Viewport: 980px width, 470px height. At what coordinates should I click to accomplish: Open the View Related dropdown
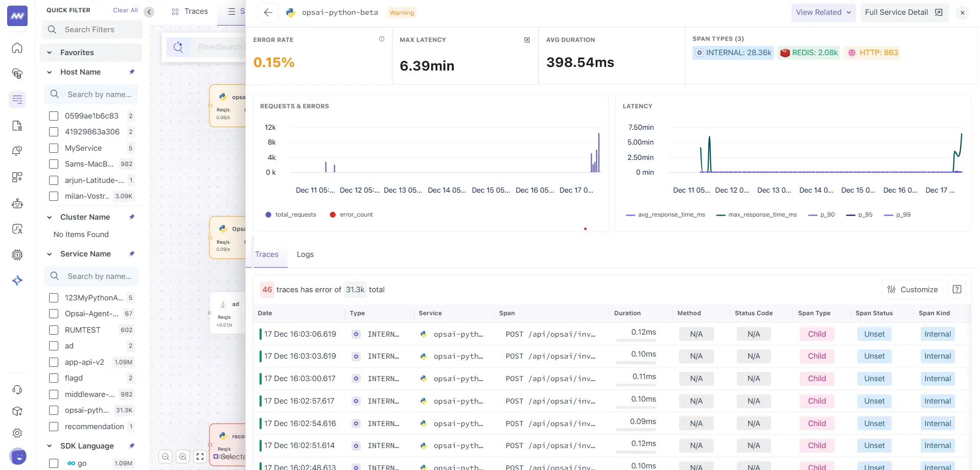(x=823, y=13)
